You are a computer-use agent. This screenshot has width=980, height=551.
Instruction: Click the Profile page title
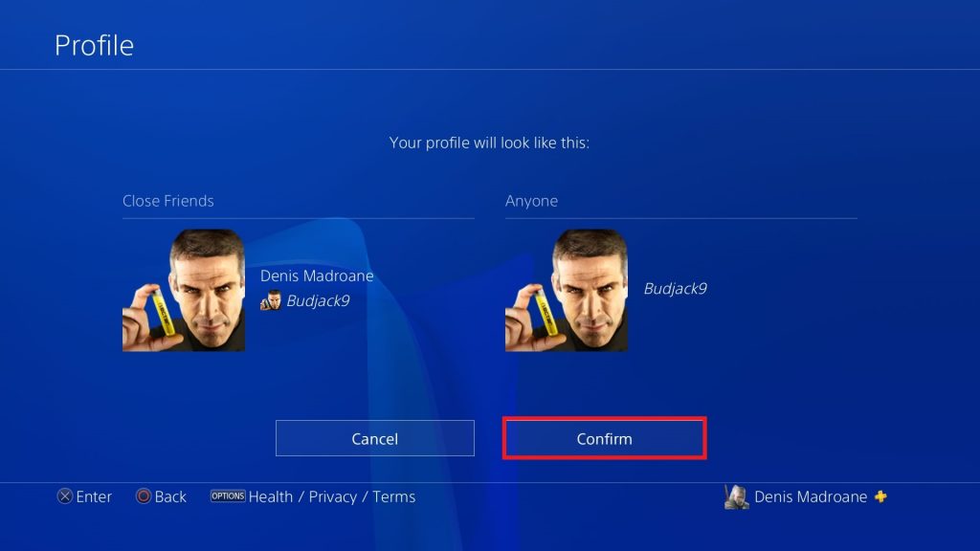[x=94, y=46]
